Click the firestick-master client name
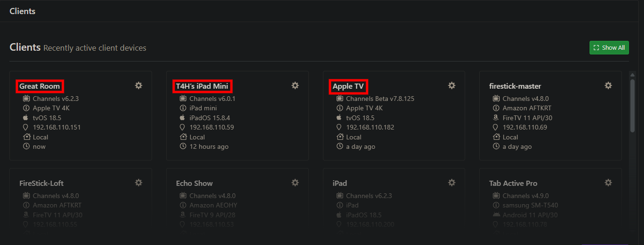Image resolution: width=644 pixels, height=245 pixels. (515, 86)
